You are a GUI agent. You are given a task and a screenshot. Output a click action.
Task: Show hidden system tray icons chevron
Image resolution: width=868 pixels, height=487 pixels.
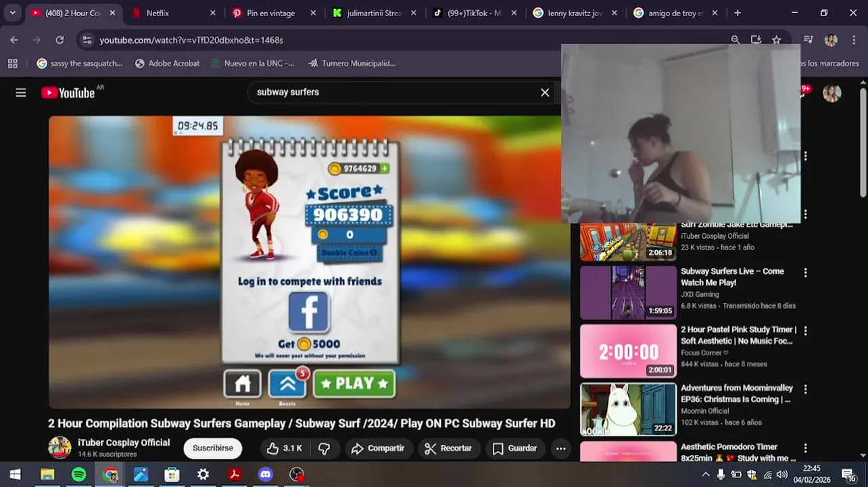(706, 475)
